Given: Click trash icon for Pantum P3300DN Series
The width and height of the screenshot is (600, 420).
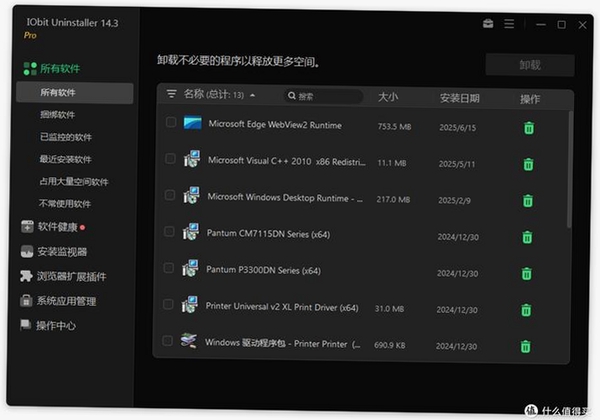Looking at the screenshot, I should tap(527, 273).
